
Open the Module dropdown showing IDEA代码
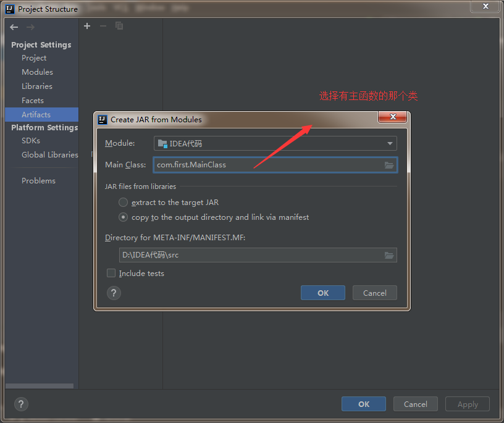coord(275,143)
